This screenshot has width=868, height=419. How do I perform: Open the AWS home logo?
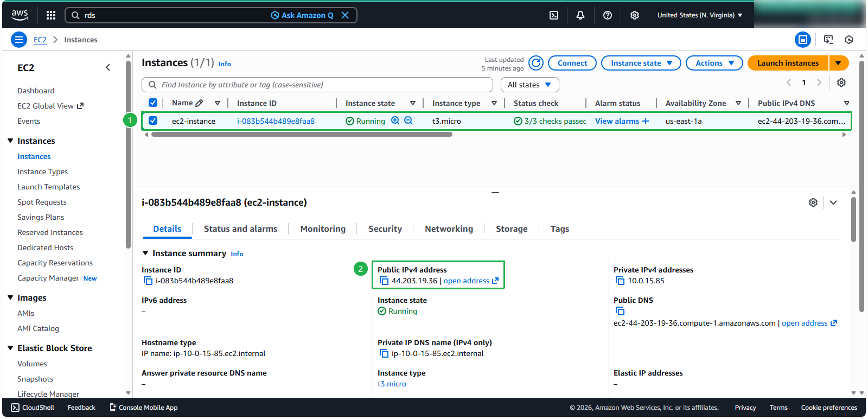[x=20, y=15]
